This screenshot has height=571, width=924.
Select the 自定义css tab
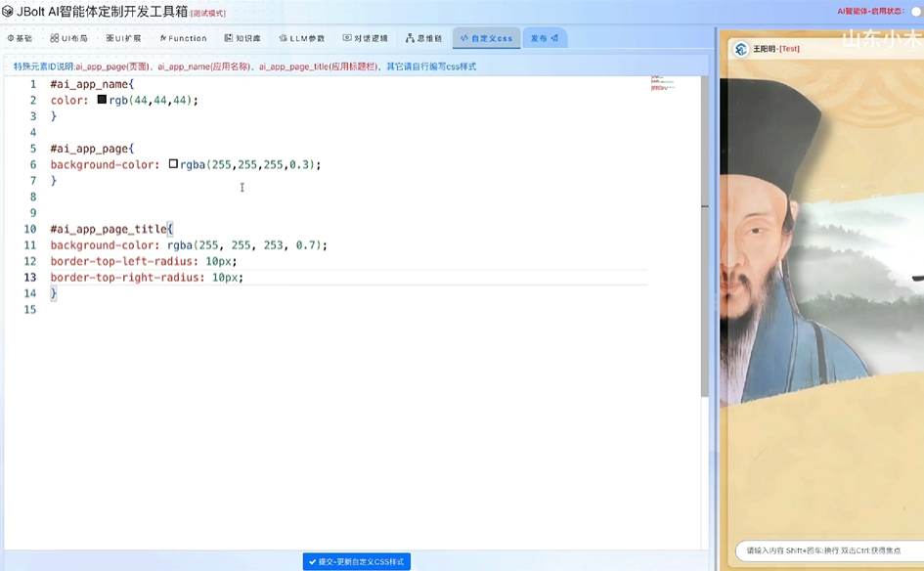pos(487,38)
